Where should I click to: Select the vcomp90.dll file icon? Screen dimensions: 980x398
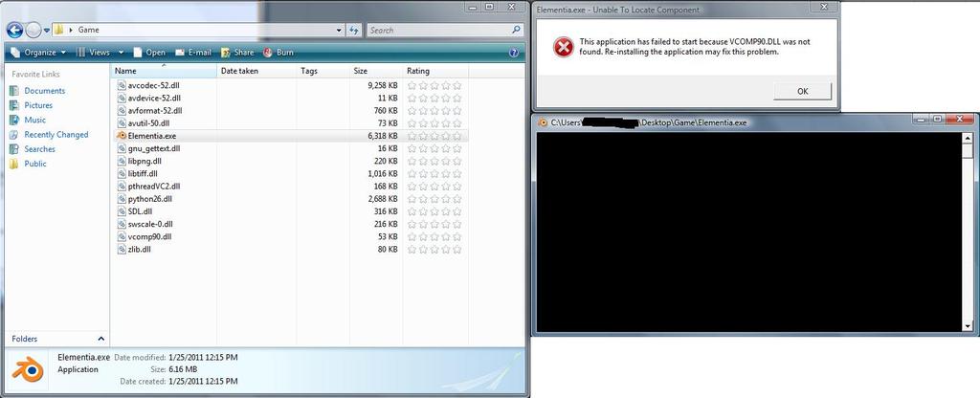point(122,236)
